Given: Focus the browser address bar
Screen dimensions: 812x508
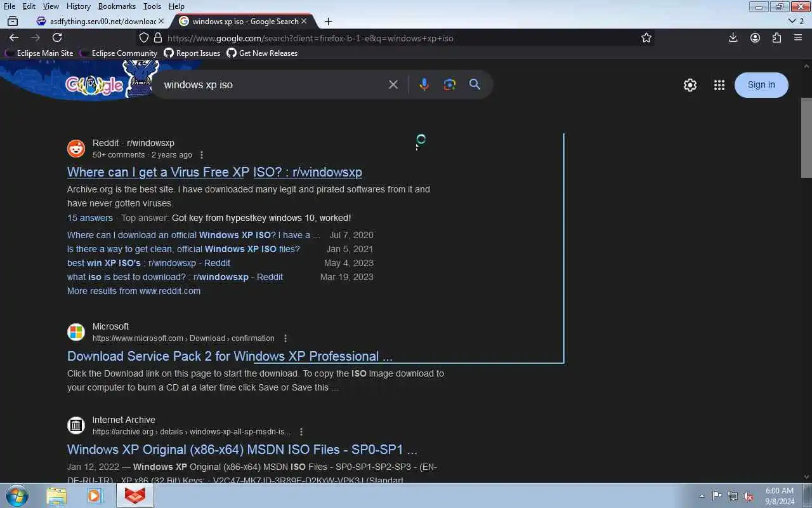Looking at the screenshot, I should click(x=400, y=38).
